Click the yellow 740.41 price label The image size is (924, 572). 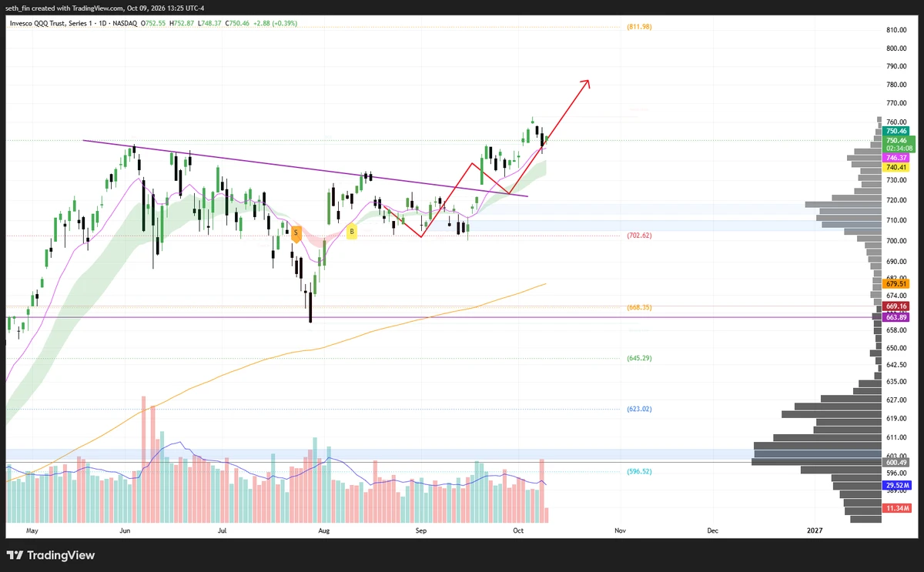click(897, 167)
